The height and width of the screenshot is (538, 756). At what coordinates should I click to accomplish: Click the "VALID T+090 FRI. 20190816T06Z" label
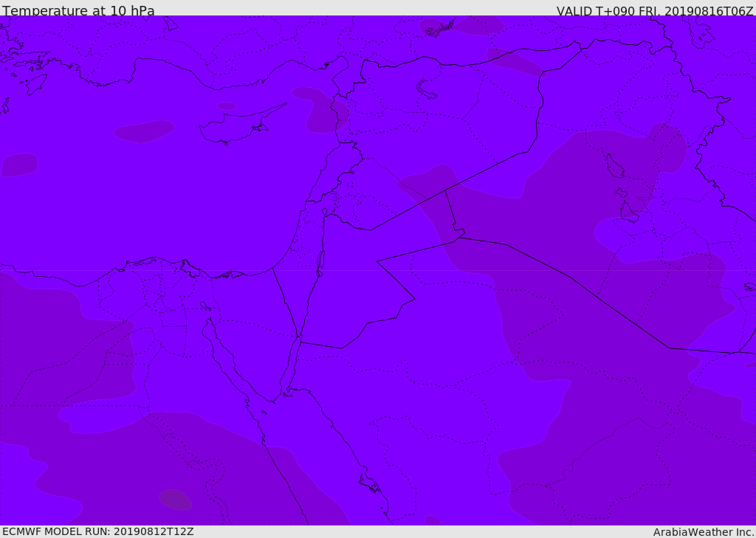(x=655, y=10)
